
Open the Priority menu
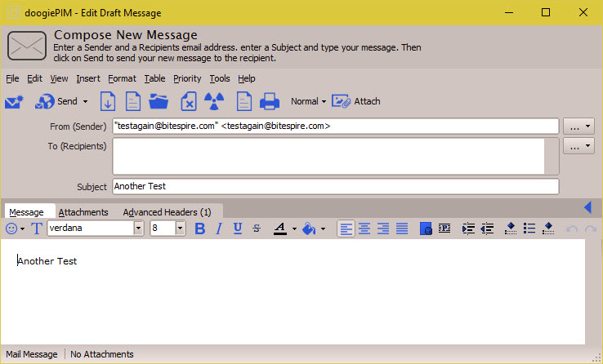pos(186,78)
